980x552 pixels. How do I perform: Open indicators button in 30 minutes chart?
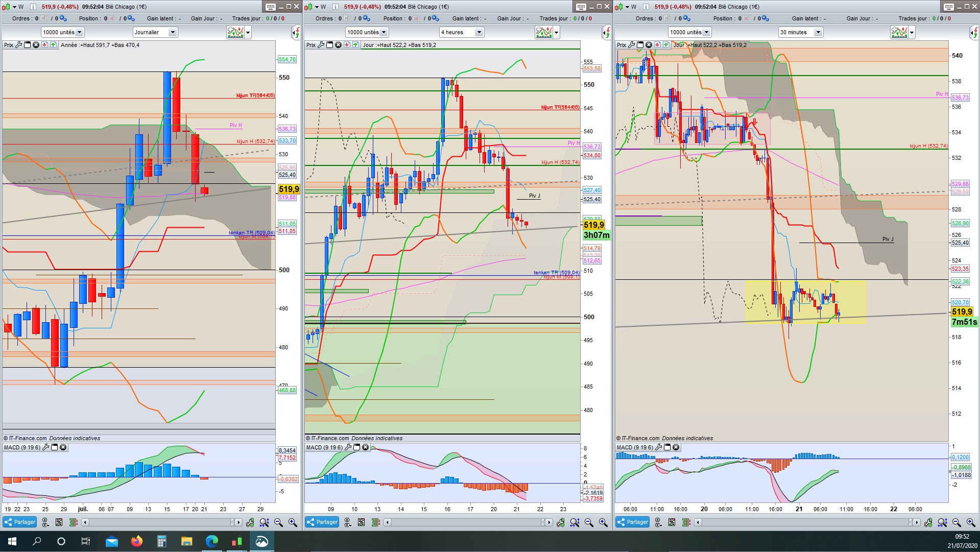[x=899, y=32]
